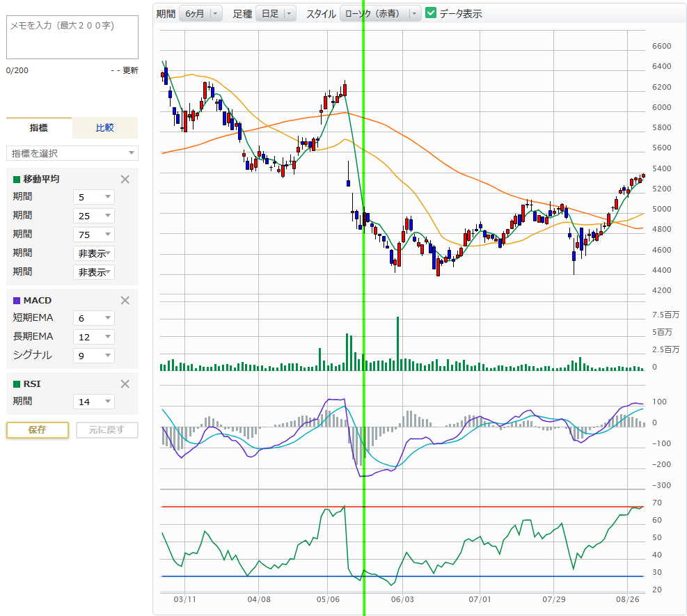The image size is (687, 616).
Task: Remove the RSI indicator with X icon
Action: click(x=125, y=384)
